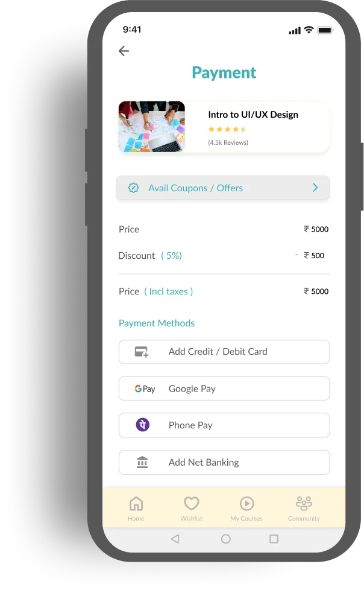Choose Phone Pay payment method
Viewport: 364px width, 596px height.
(x=224, y=425)
